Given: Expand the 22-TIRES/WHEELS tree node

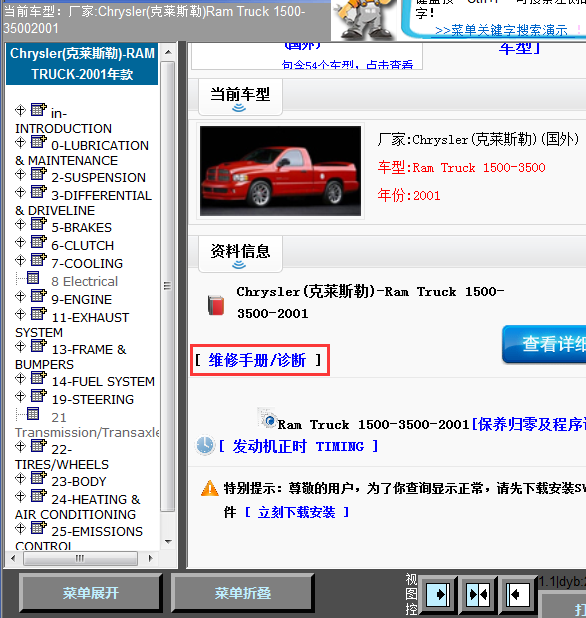Looking at the screenshot, I should click(20, 446).
